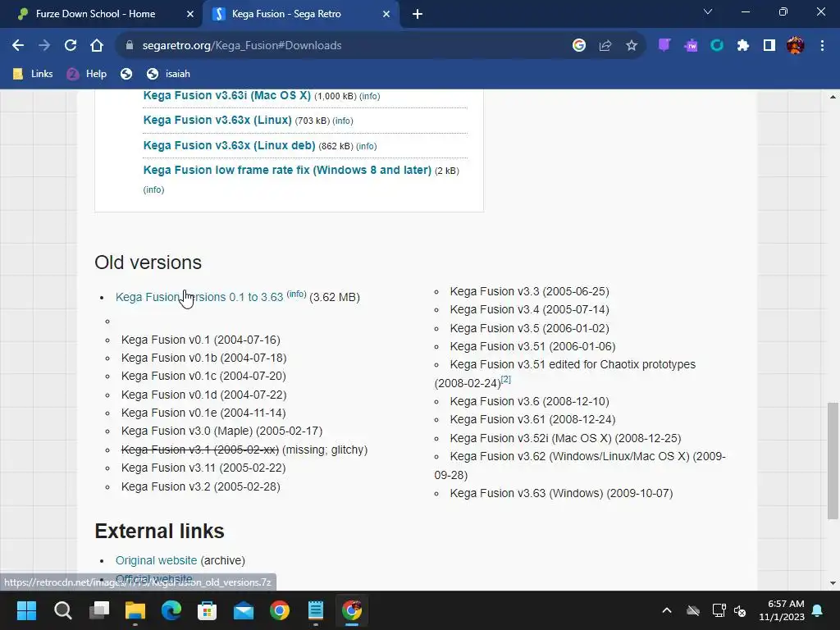Open the Links bookmarks folder

(x=33, y=74)
